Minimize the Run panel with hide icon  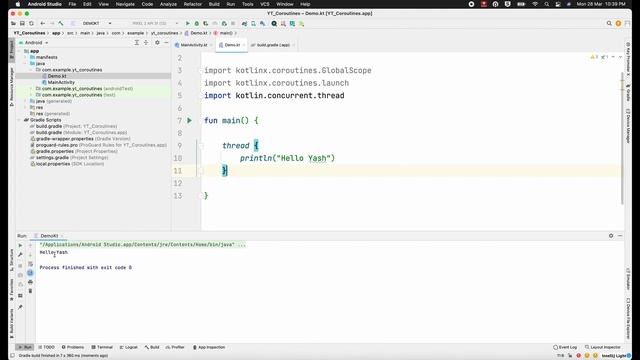(x=620, y=236)
